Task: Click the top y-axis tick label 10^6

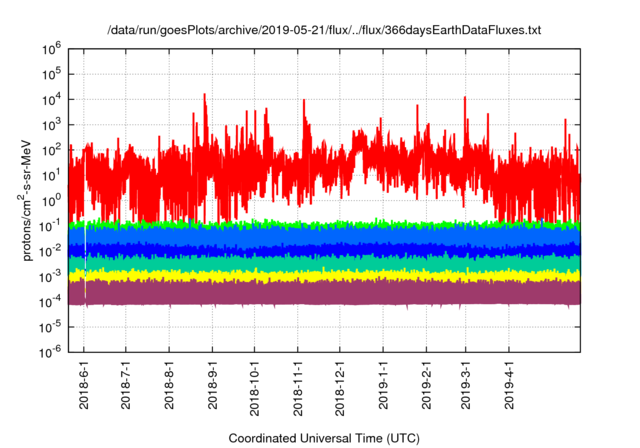Action: click(54, 47)
